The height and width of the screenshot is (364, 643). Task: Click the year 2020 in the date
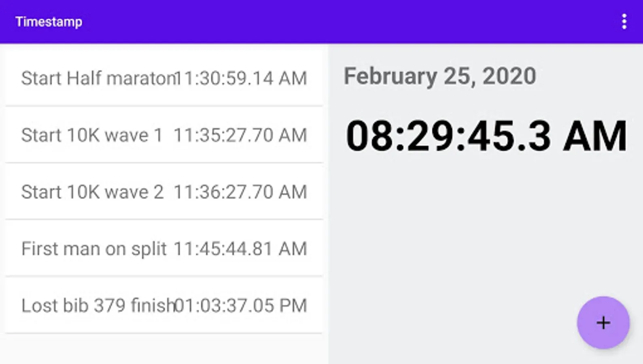[509, 76]
